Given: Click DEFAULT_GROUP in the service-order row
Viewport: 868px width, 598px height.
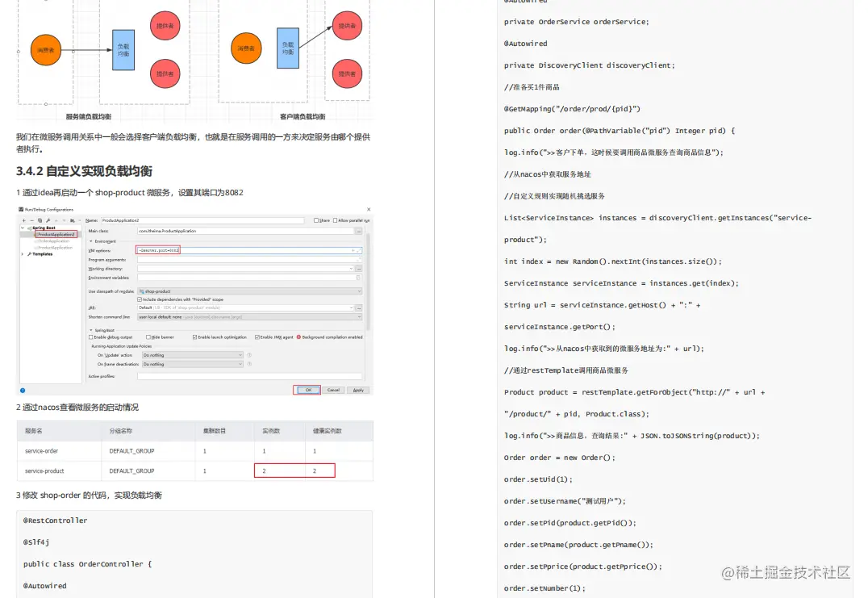Looking at the screenshot, I should [131, 451].
